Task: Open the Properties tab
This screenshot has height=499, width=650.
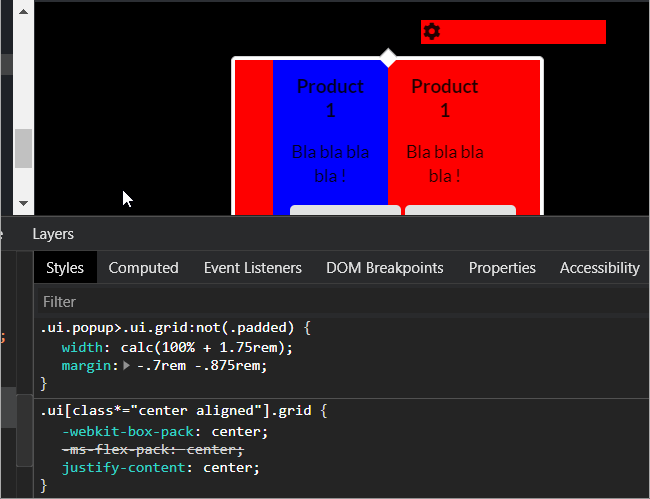Action: click(502, 268)
